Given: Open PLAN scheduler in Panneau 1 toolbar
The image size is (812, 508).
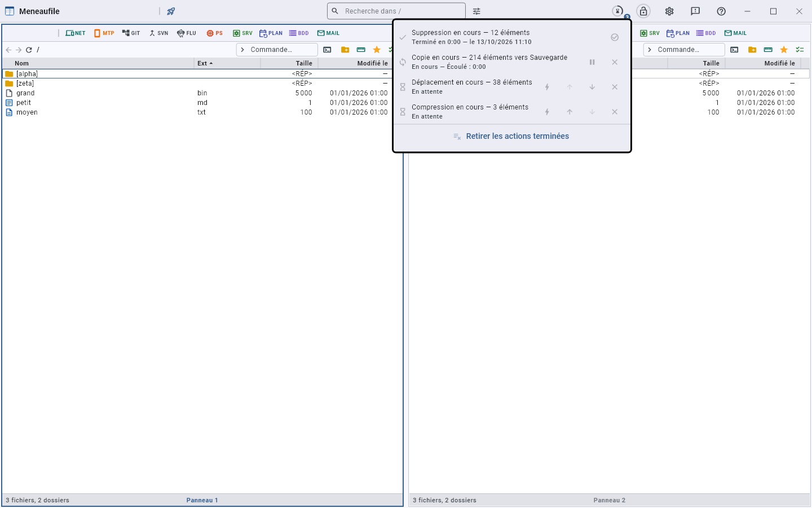Looking at the screenshot, I should tap(271, 33).
